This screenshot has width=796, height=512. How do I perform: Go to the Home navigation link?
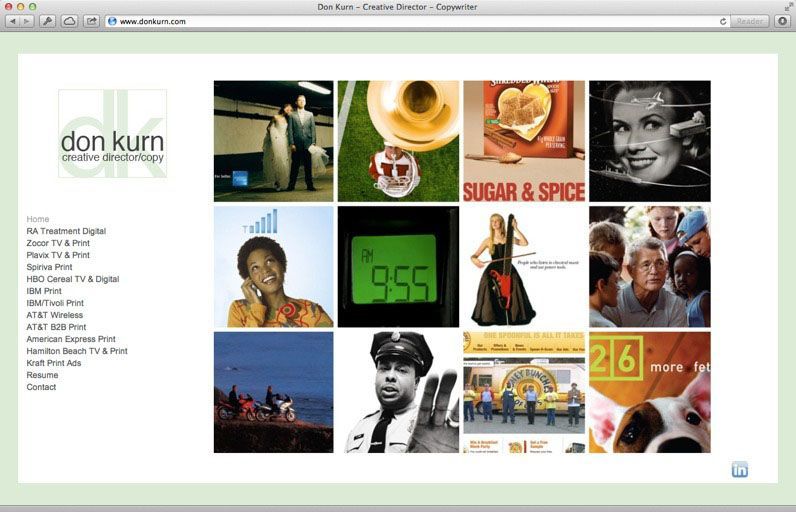point(38,219)
